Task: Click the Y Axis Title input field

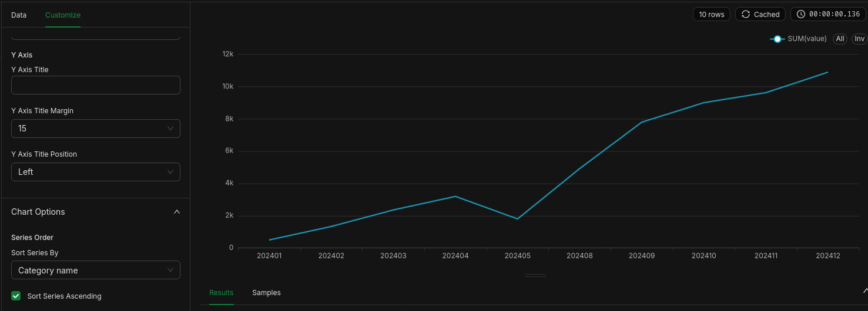Action: click(96, 85)
